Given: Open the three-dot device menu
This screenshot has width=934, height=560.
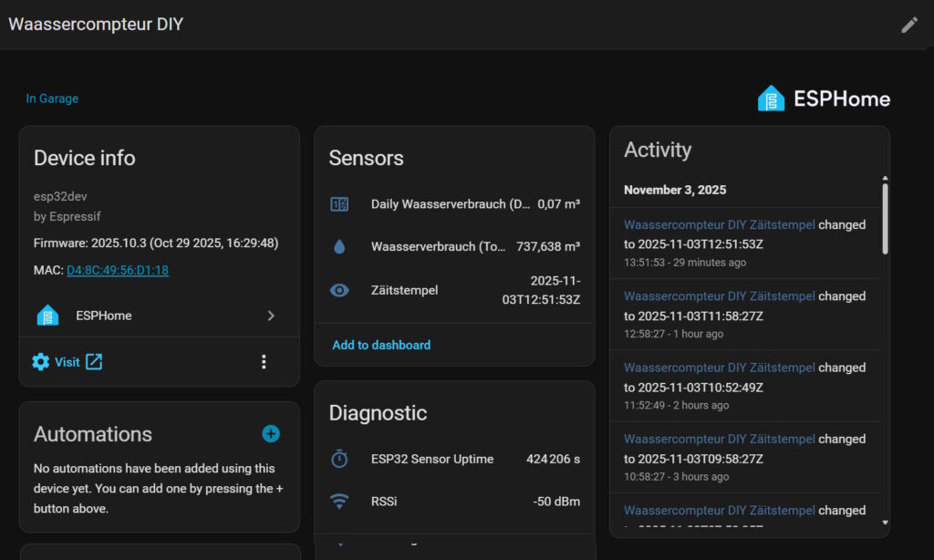Looking at the screenshot, I should point(264,362).
